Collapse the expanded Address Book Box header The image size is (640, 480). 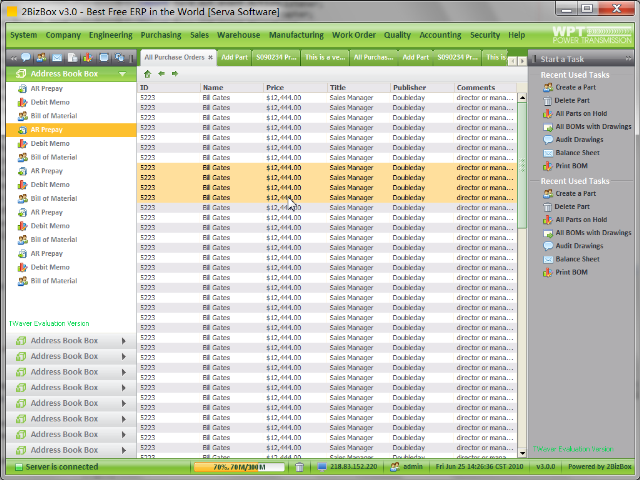[x=122, y=74]
